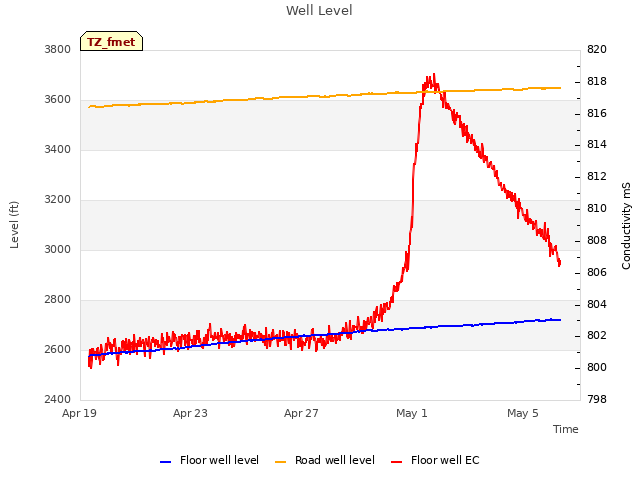Viewport: 640px width, 480px height.
Task: Click the May 5 x-axis tick label
Action: tap(523, 413)
